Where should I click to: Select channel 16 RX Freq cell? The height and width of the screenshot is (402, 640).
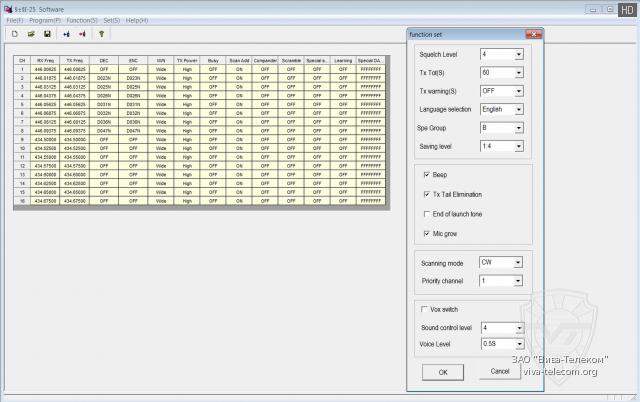pos(45,201)
